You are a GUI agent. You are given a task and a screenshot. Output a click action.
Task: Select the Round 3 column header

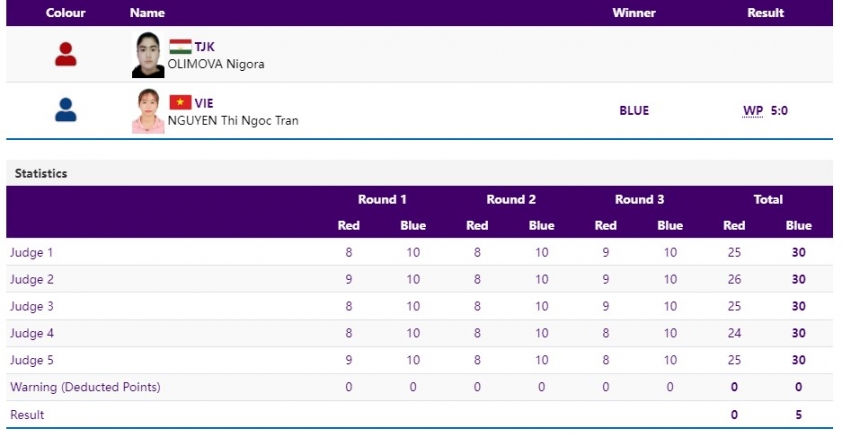click(x=639, y=200)
